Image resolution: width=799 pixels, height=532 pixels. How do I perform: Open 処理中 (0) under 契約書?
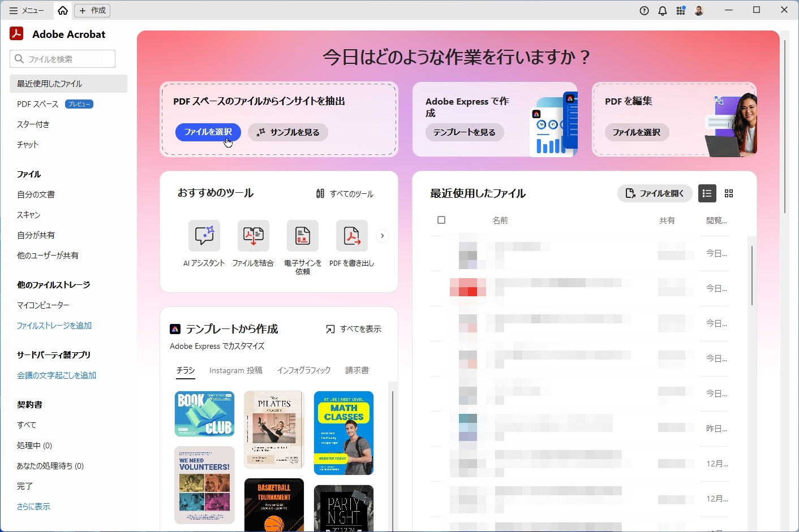tap(35, 446)
